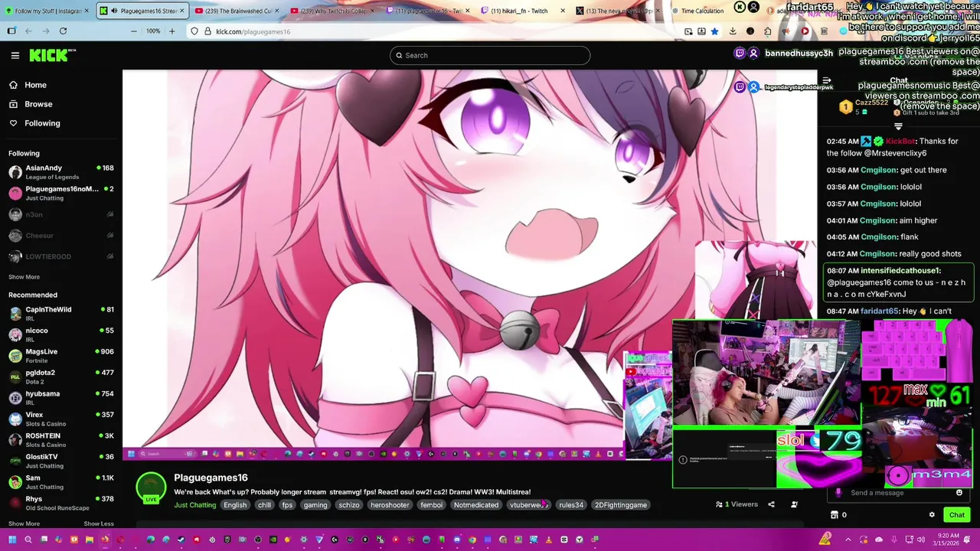Open the Kick hamburger sidebar menu
The width and height of the screenshot is (980, 551).
point(15,55)
